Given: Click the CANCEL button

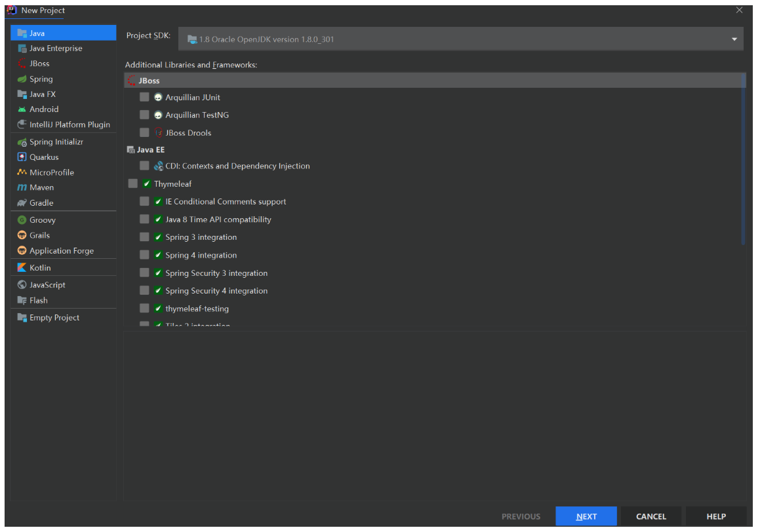Looking at the screenshot, I should click(x=651, y=516).
